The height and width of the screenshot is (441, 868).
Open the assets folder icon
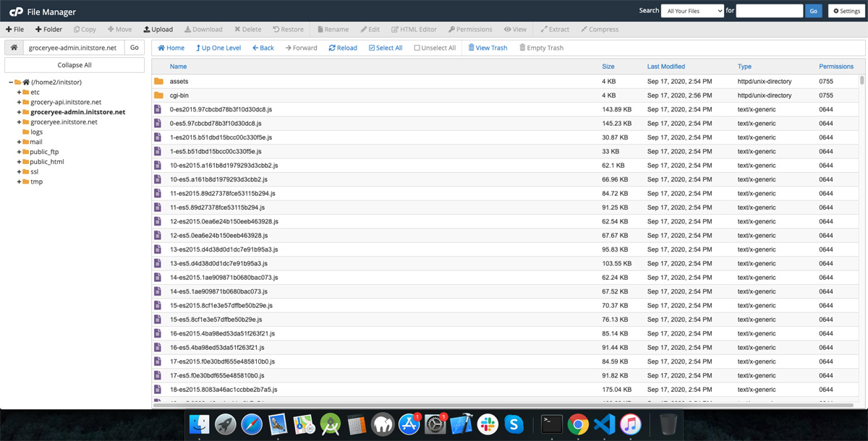[x=158, y=82]
